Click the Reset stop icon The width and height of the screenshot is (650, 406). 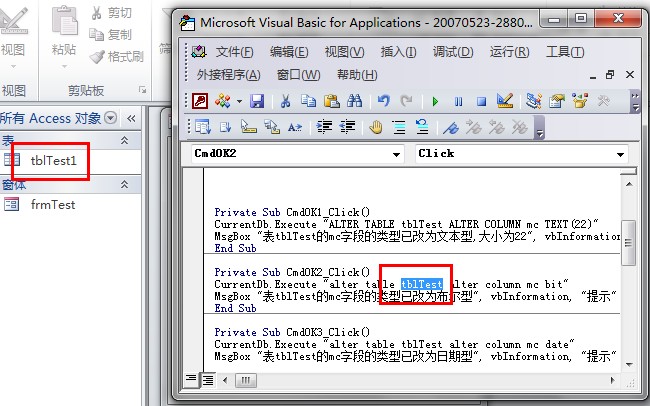pyautogui.click(x=481, y=101)
